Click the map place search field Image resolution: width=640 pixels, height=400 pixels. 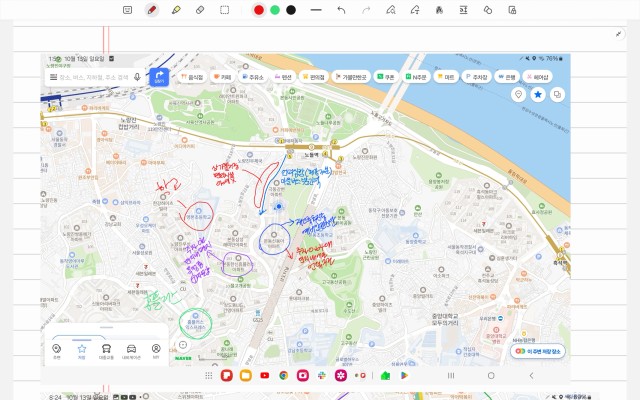94,77
